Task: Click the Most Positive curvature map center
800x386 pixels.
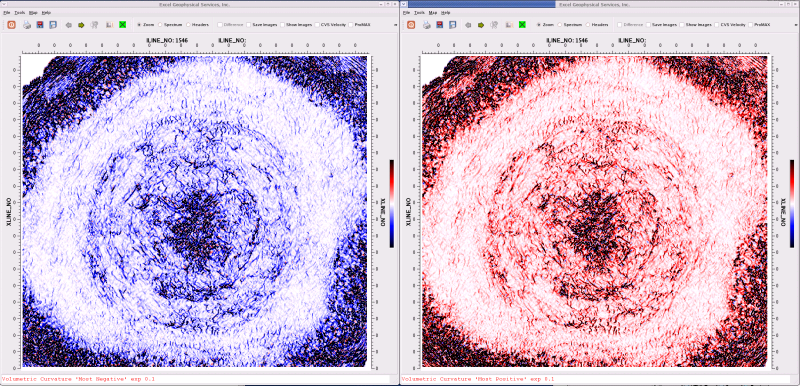Action: click(594, 211)
